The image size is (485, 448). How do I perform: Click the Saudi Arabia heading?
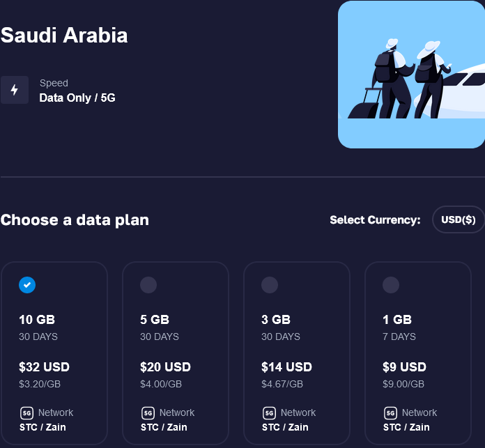click(x=64, y=36)
